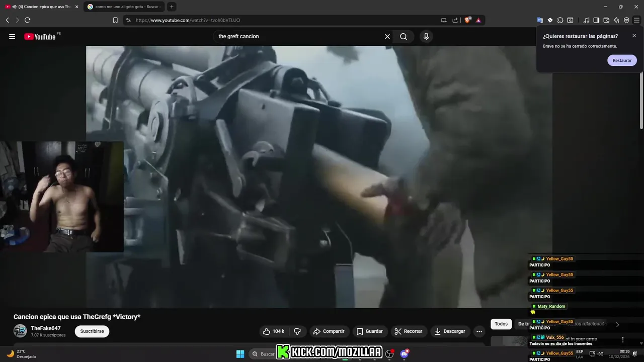Dislike the video
The image size is (644, 362).
[297, 331]
